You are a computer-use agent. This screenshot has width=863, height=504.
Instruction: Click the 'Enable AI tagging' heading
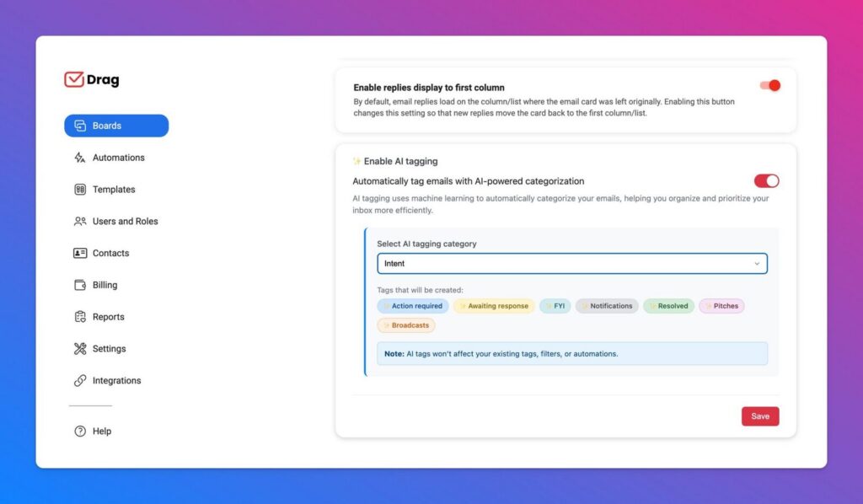pos(400,161)
